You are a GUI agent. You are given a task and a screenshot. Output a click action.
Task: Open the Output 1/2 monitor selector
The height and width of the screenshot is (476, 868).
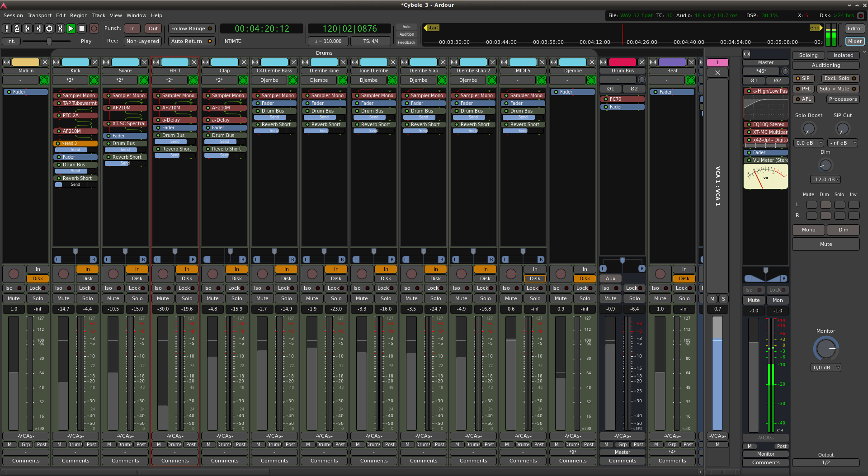point(826,462)
